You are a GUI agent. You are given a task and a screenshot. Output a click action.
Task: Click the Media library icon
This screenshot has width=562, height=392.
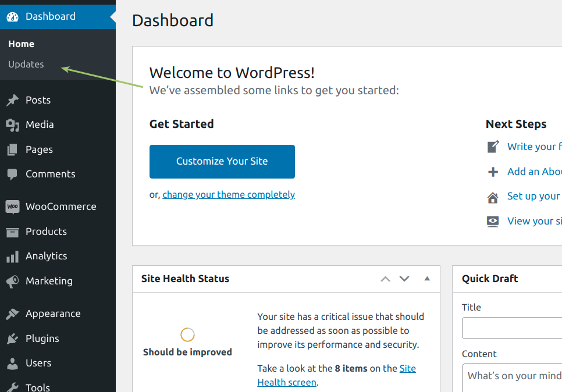point(13,125)
